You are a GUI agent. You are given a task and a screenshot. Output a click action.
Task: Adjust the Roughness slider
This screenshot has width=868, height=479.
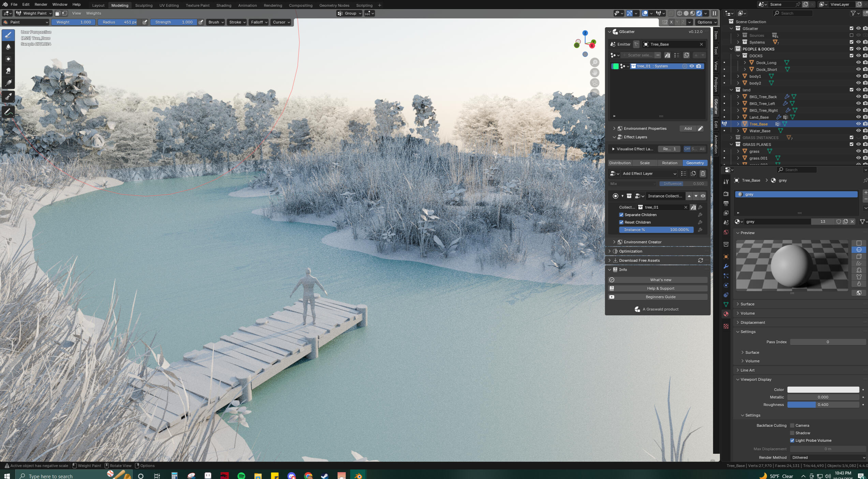click(x=823, y=405)
